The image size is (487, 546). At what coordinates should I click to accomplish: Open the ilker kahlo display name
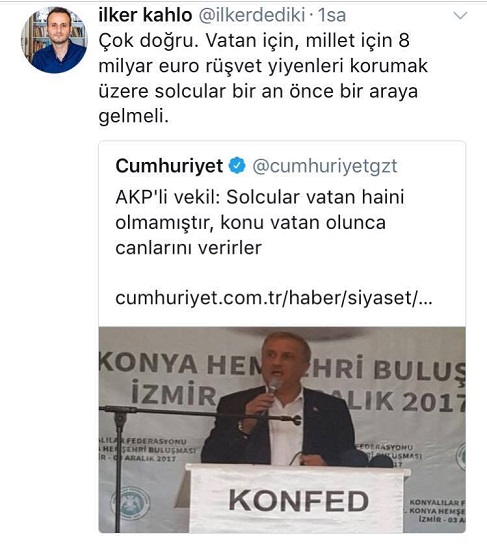coord(145,15)
